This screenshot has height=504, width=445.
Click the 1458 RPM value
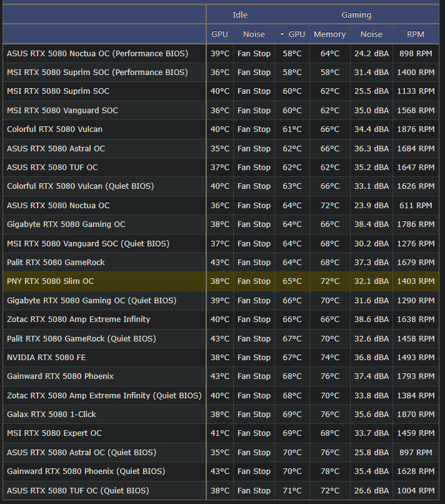click(x=416, y=338)
